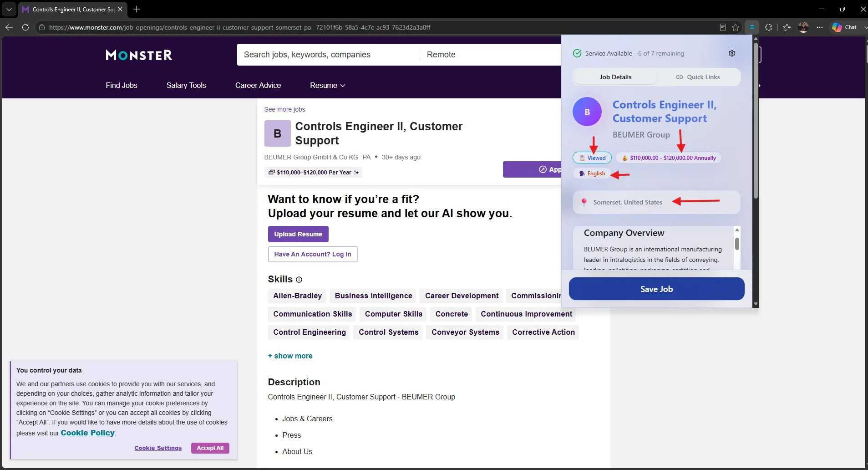Select the Conveyor Systems skill chip
The height and width of the screenshot is (470, 868).
pos(465,332)
